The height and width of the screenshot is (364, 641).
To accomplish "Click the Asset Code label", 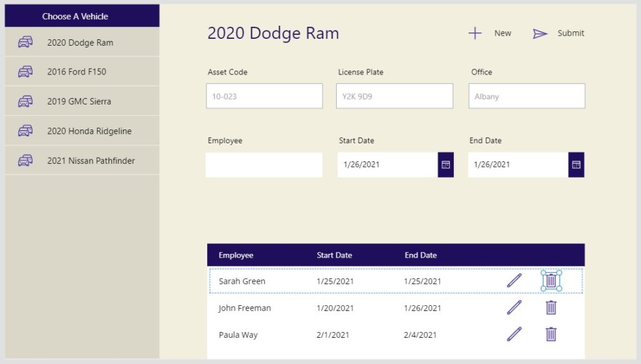I will [x=227, y=72].
